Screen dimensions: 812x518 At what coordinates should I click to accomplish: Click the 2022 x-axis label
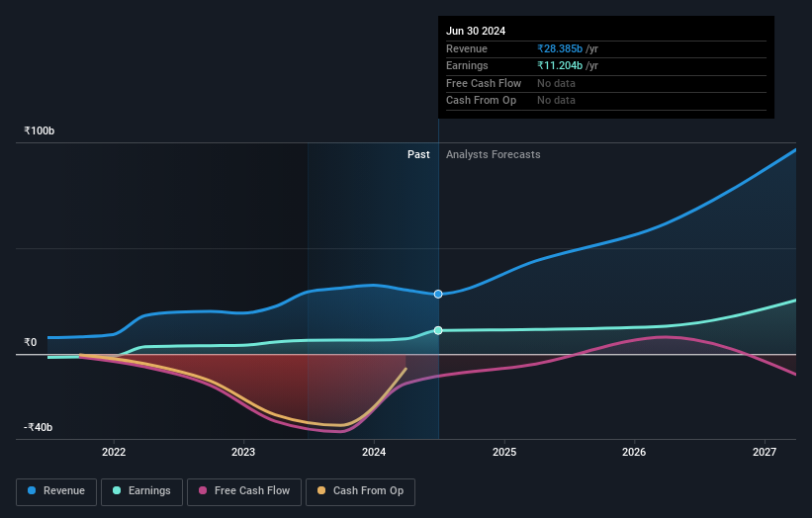pyautogui.click(x=114, y=452)
